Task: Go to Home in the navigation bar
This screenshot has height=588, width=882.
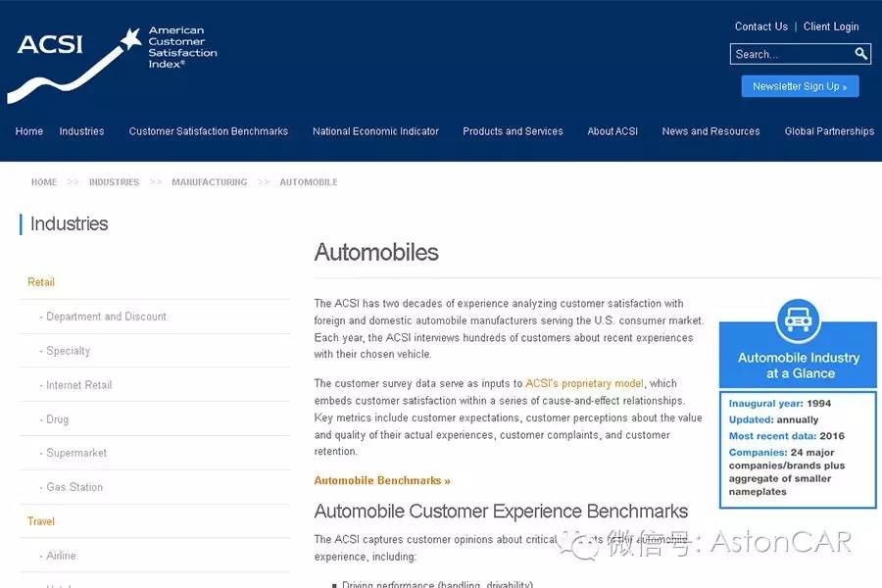Action: point(29,131)
